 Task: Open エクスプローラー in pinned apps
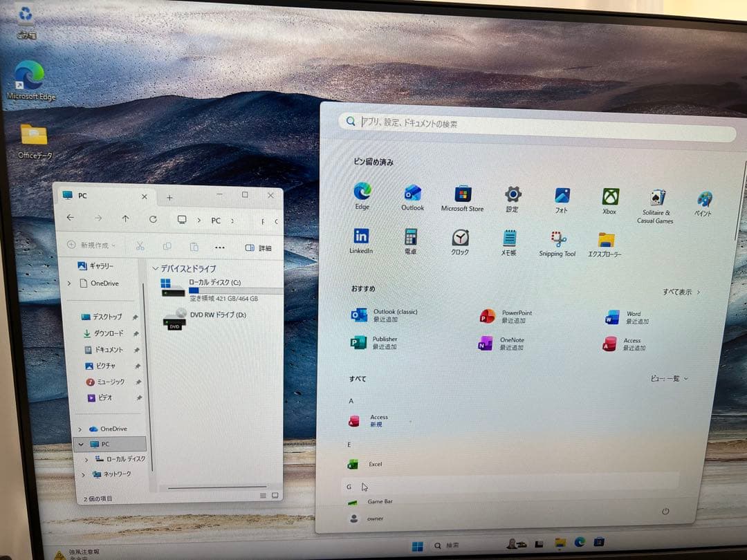605,245
